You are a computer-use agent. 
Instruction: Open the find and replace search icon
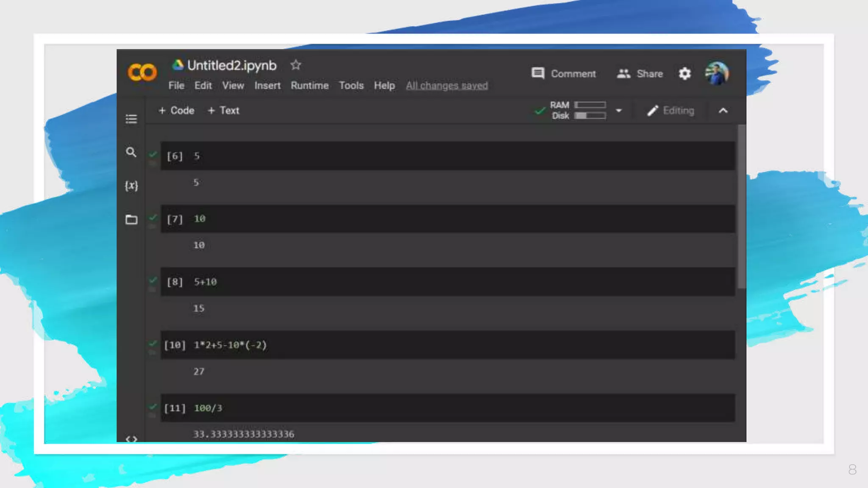(131, 152)
